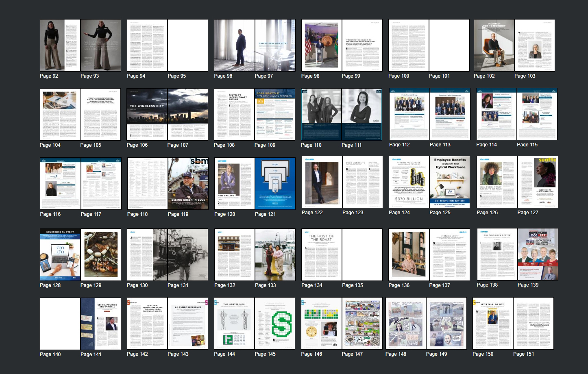Select Page 107 skyline thumbnail
Screen dimensions: 588x374
point(188,115)
